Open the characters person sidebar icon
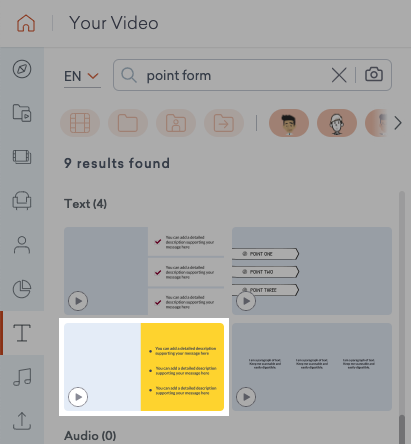411x444 pixels. click(22, 245)
